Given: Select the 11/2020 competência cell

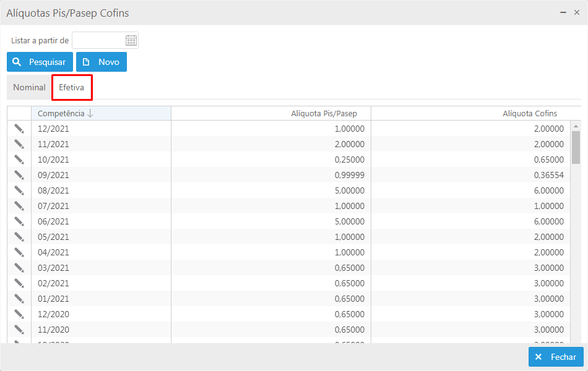Looking at the screenshot, I should [x=102, y=330].
